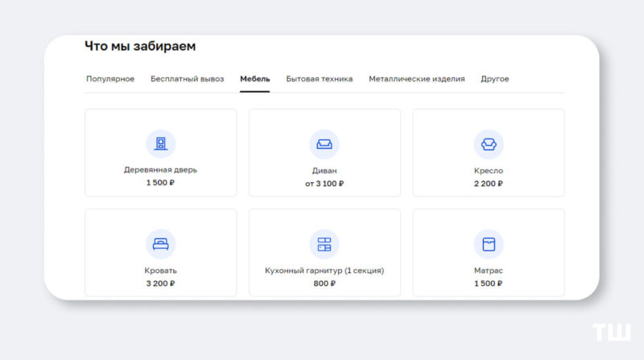Open the Популярное tab
Screen dimensions: 644x360
[110, 79]
